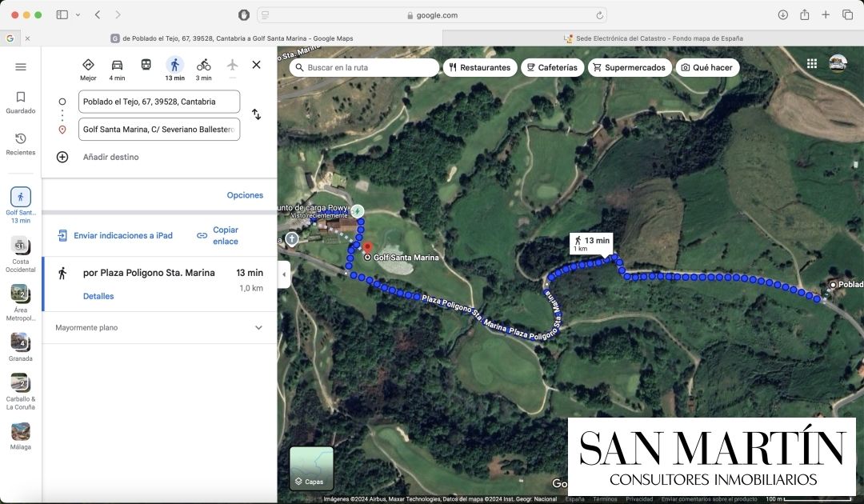Filter by Restaurantes chip
This screenshot has height=504, width=864.
[x=480, y=68]
